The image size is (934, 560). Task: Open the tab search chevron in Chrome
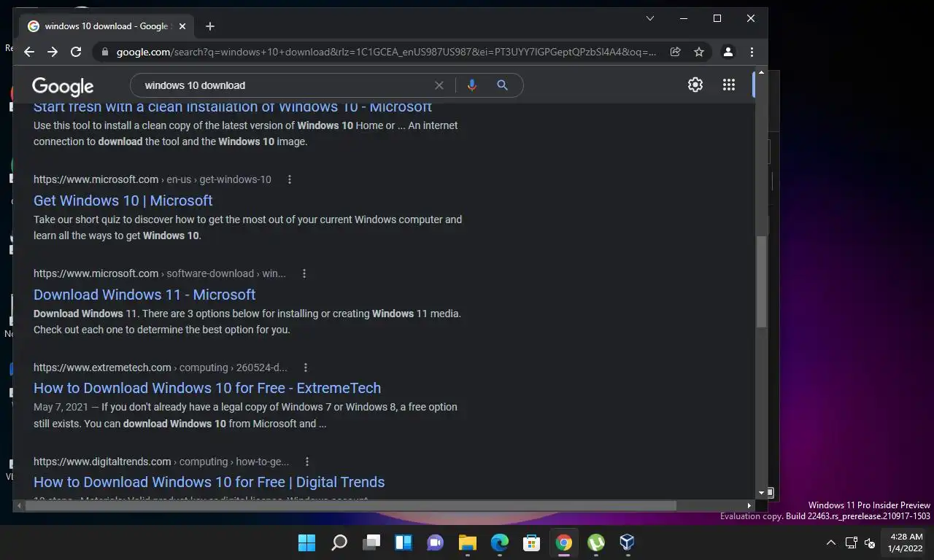pos(650,18)
